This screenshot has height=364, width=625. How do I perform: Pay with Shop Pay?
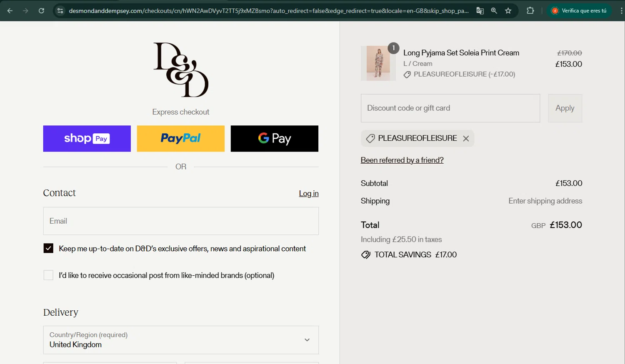(x=87, y=139)
